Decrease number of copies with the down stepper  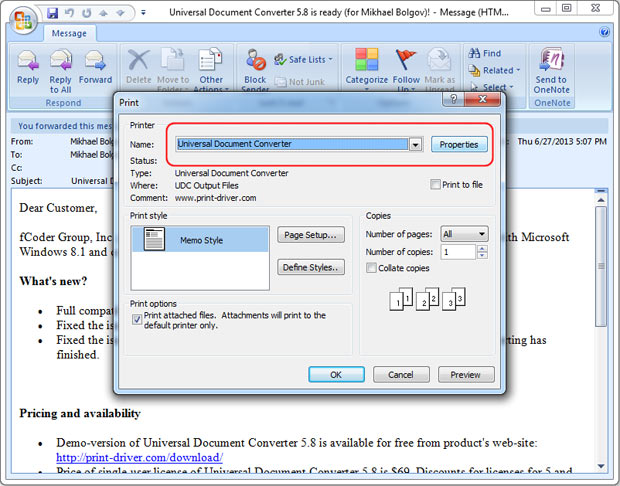482,255
